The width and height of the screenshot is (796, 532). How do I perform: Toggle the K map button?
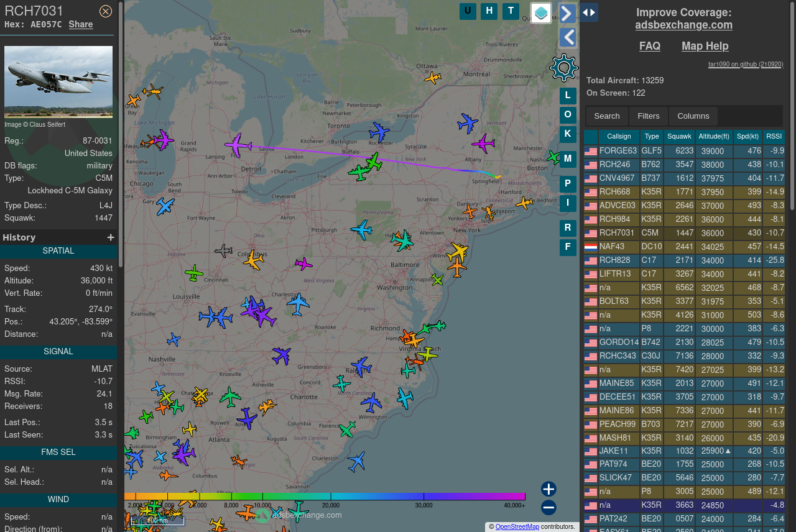(x=568, y=134)
